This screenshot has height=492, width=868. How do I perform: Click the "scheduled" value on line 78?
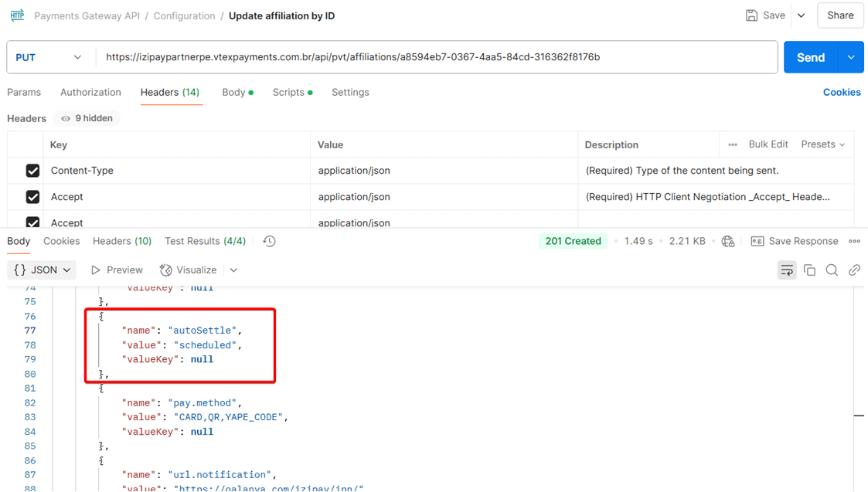click(206, 344)
